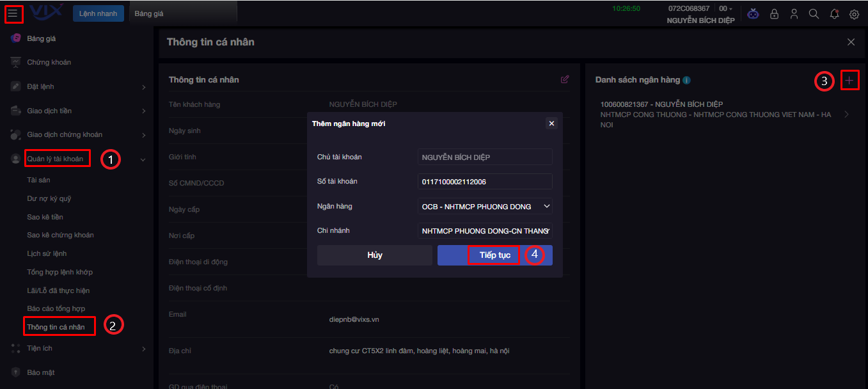The width and height of the screenshot is (868, 389).
Task: Expand the Đặt lệnh chevron
Action: point(143,87)
